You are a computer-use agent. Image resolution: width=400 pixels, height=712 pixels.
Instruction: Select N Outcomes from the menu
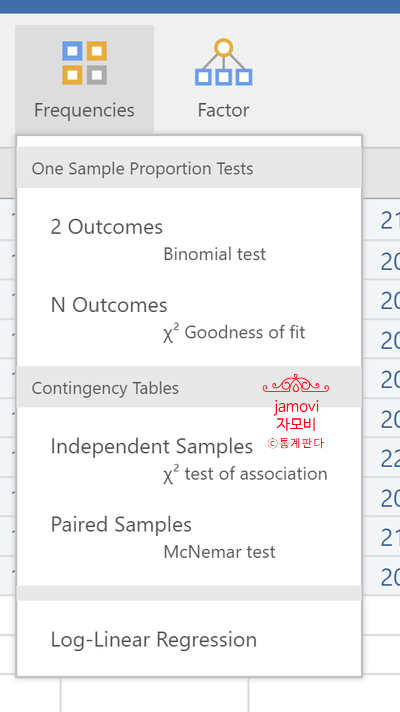109,305
